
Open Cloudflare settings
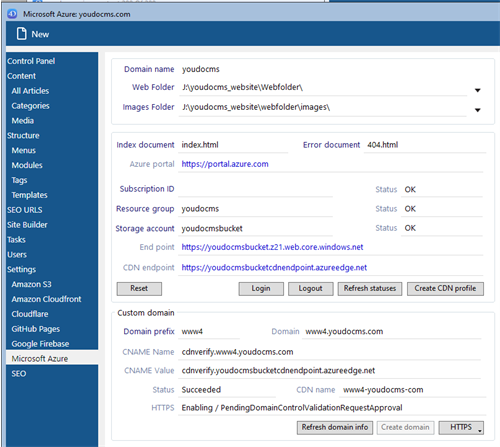[30, 314]
